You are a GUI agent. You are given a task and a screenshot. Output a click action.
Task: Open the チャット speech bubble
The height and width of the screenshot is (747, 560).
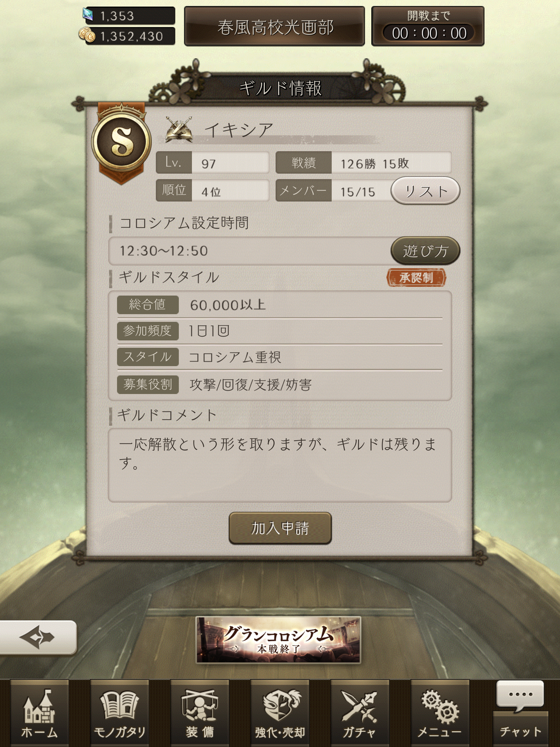pos(520,713)
